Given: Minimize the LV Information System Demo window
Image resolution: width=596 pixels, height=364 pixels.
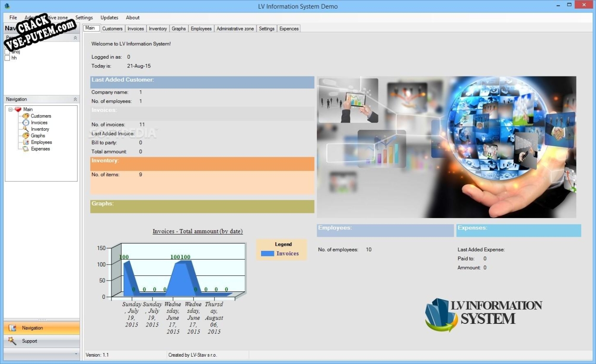Looking at the screenshot, I should [x=557, y=5].
